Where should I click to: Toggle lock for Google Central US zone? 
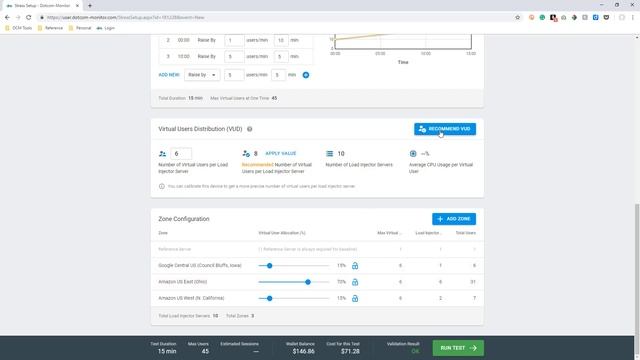click(x=355, y=266)
